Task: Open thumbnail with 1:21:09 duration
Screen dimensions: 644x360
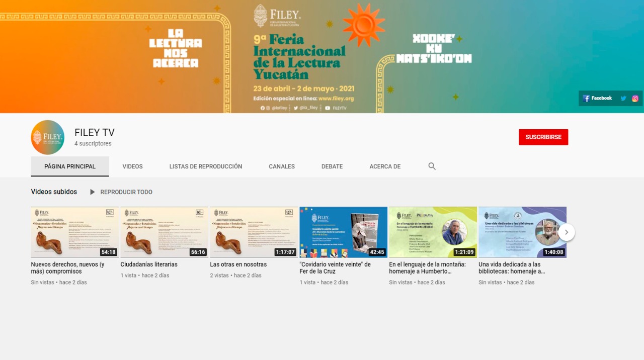Action: [x=433, y=232]
